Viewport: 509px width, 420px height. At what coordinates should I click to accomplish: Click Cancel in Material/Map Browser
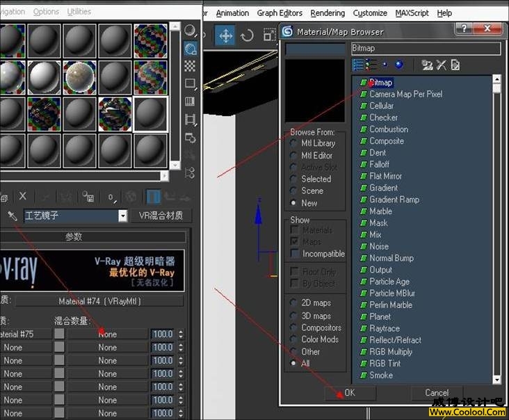437,393
